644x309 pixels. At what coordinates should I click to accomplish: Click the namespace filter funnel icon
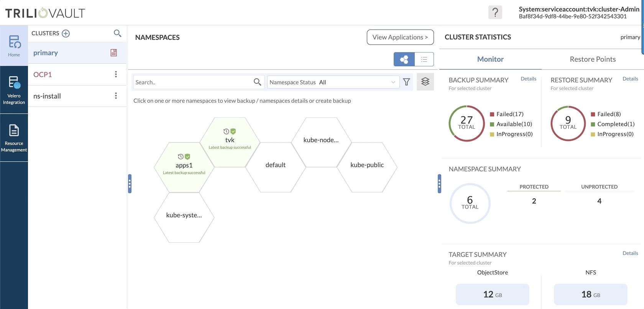(x=406, y=82)
